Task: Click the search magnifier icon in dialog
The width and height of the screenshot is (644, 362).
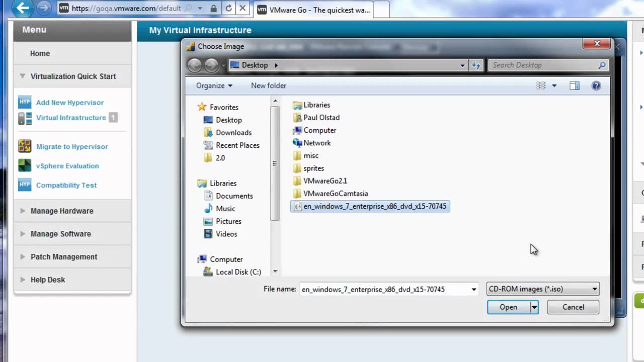Action: (x=602, y=65)
